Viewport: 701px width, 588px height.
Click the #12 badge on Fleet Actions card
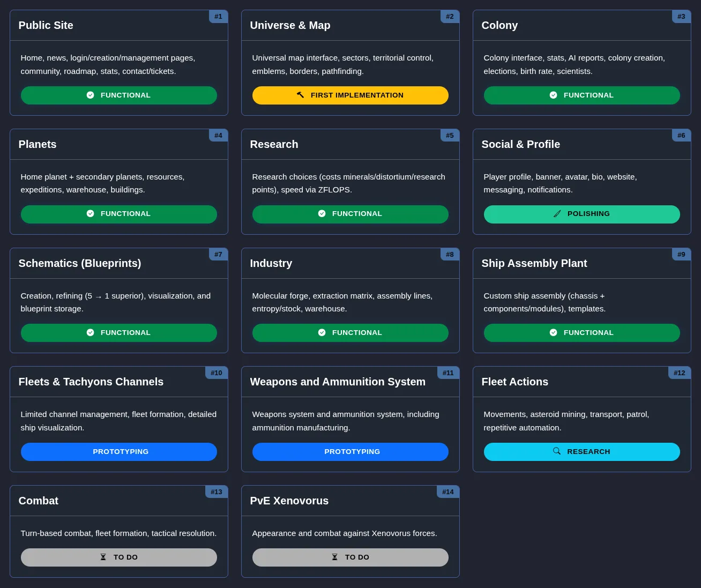(x=680, y=373)
